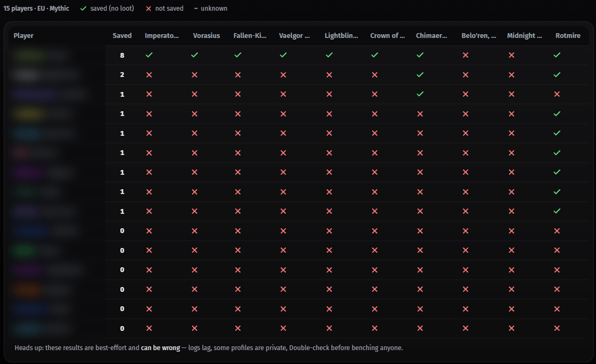Click the Saved count '8' cell
This screenshot has width=596, height=364.
click(122, 56)
